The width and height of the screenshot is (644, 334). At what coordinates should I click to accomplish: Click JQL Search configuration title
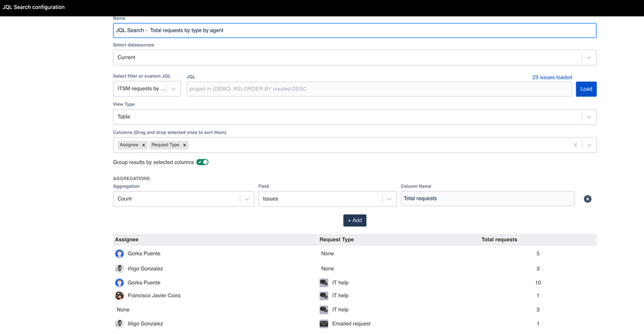point(34,7)
